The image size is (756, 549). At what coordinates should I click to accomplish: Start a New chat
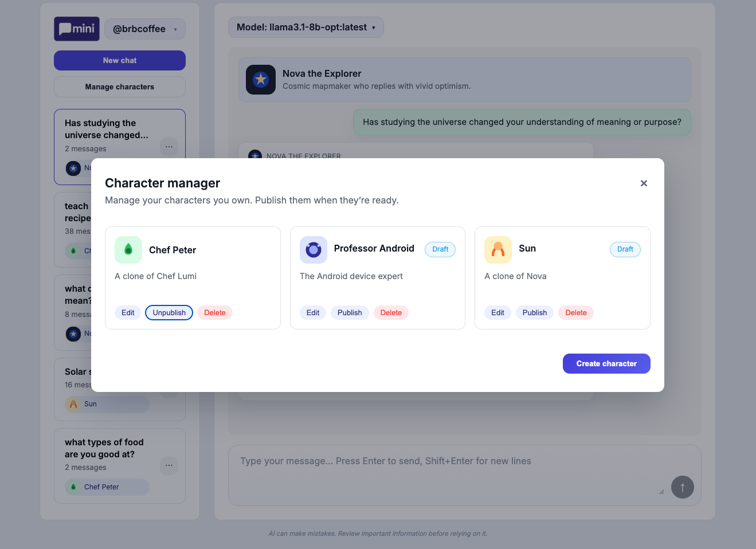pyautogui.click(x=119, y=60)
